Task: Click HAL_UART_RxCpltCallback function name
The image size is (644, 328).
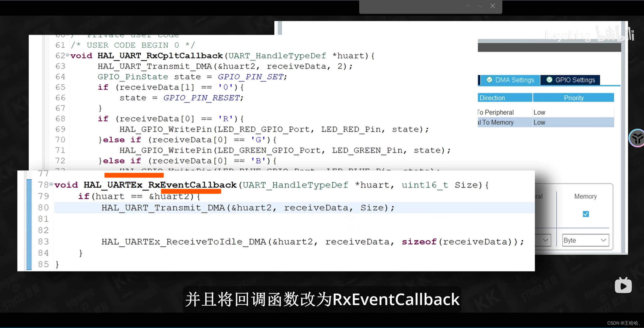Action: point(160,56)
